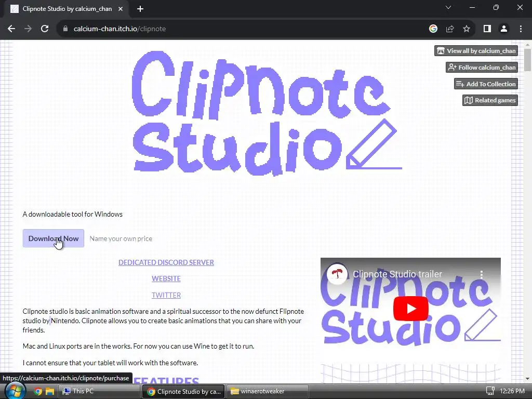Click 'A downloadable tool for Windows' text
Viewport: 532px width, 399px height.
[73, 214]
